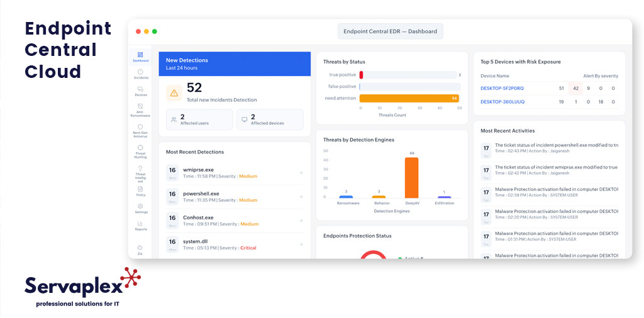This screenshot has height=318, width=644.
Task: Click the Ransomware bar in chart
Action: click(346, 197)
